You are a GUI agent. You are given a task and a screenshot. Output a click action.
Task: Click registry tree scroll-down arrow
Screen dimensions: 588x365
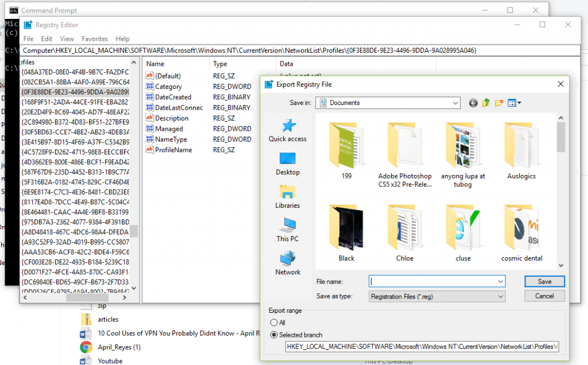134,288
